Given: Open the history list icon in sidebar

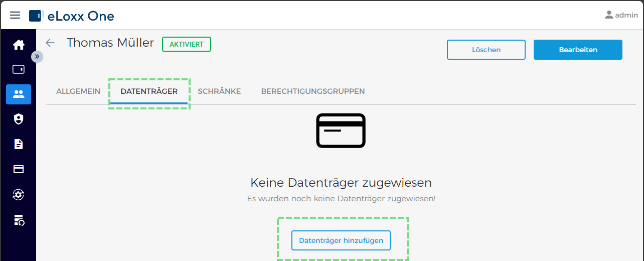Looking at the screenshot, I should click(19, 220).
